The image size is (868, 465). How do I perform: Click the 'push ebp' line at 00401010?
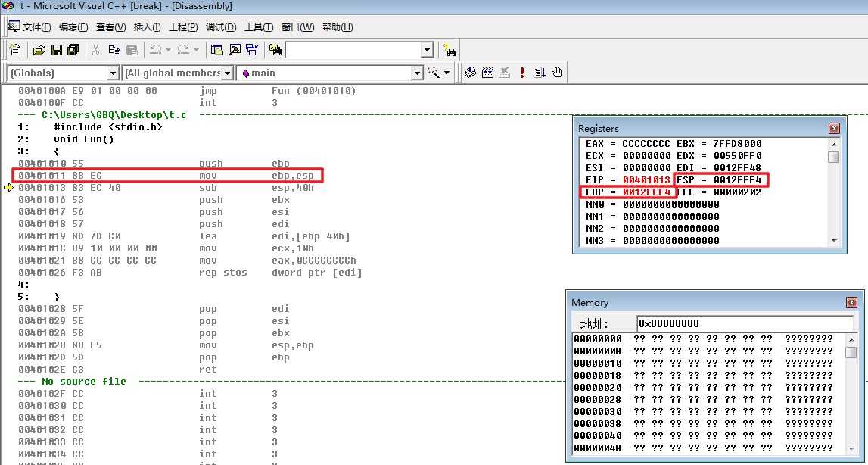tap(154, 164)
